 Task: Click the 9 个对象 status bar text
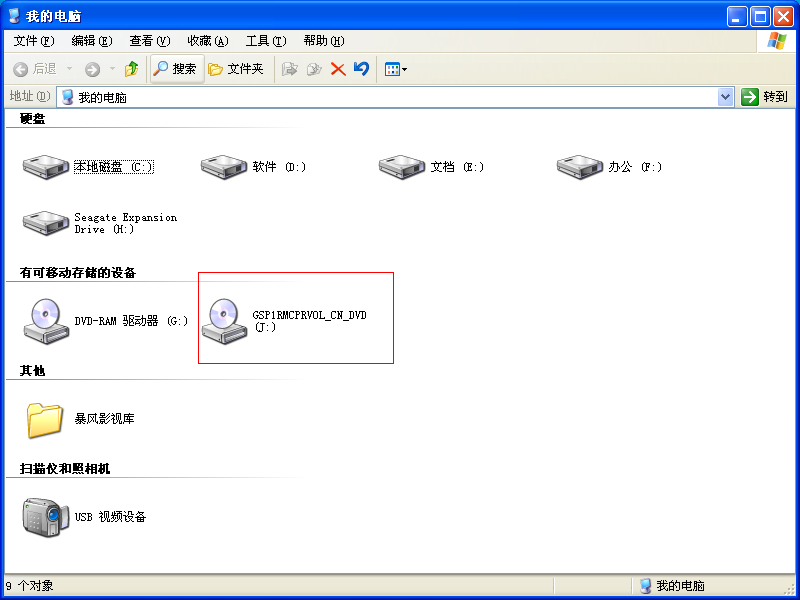tap(30, 586)
